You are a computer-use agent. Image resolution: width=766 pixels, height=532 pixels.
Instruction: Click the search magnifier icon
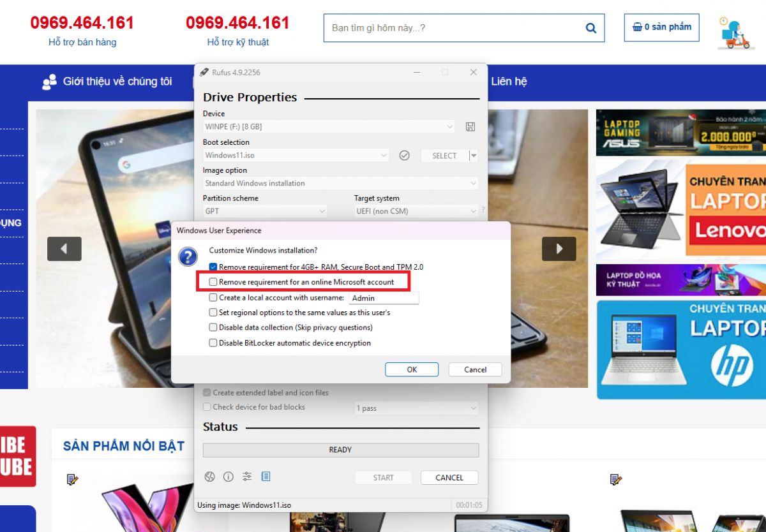[590, 28]
